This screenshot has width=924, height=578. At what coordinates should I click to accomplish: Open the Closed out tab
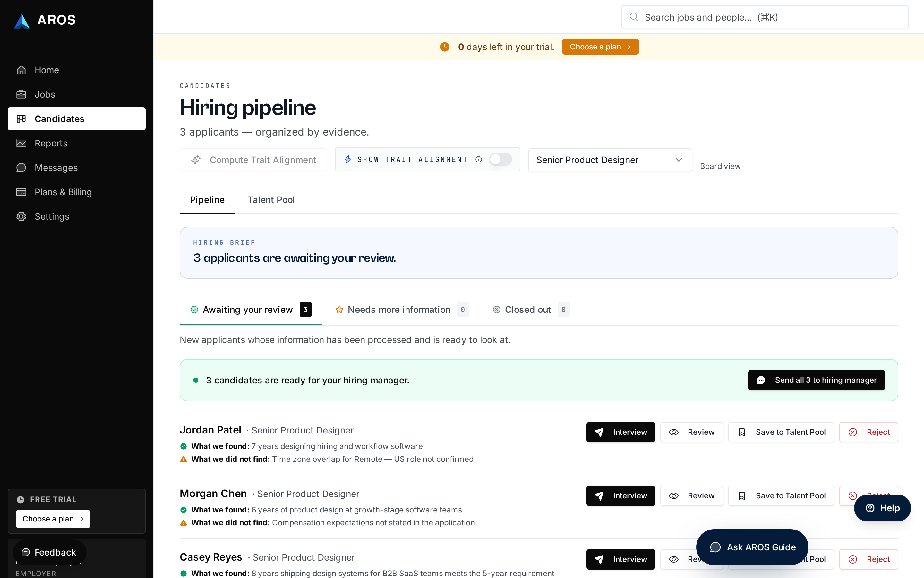531,310
